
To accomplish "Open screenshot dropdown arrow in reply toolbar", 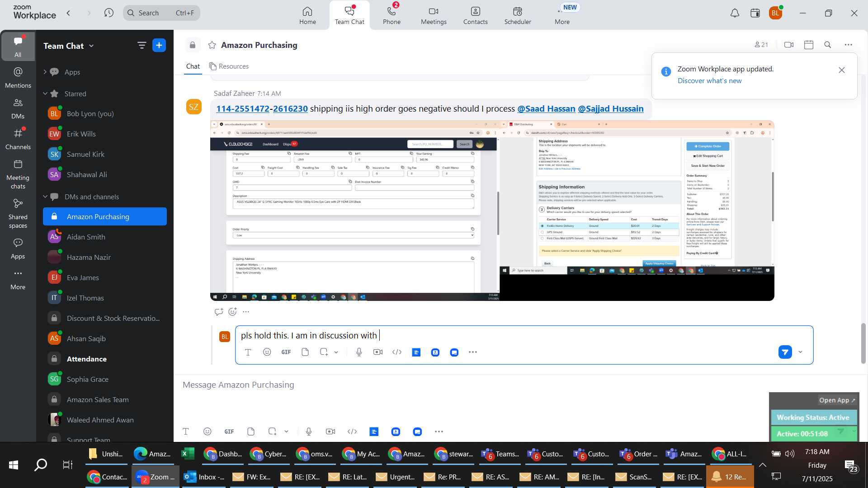I will coord(336,352).
